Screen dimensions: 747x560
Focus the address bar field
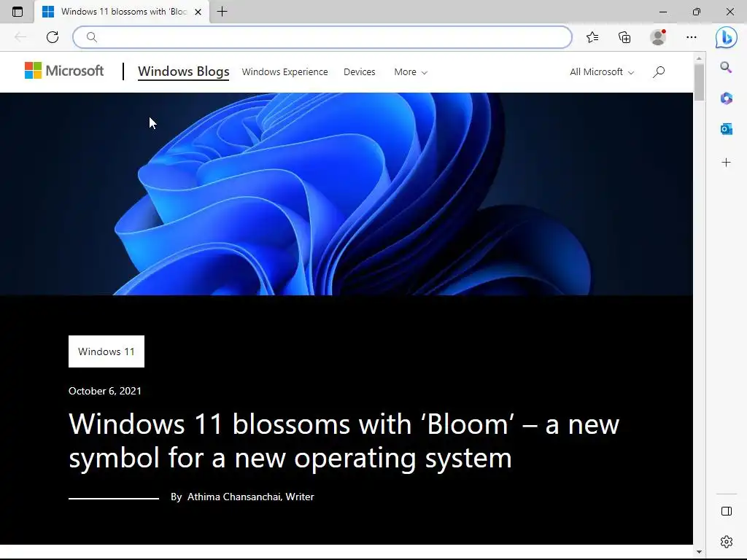322,37
